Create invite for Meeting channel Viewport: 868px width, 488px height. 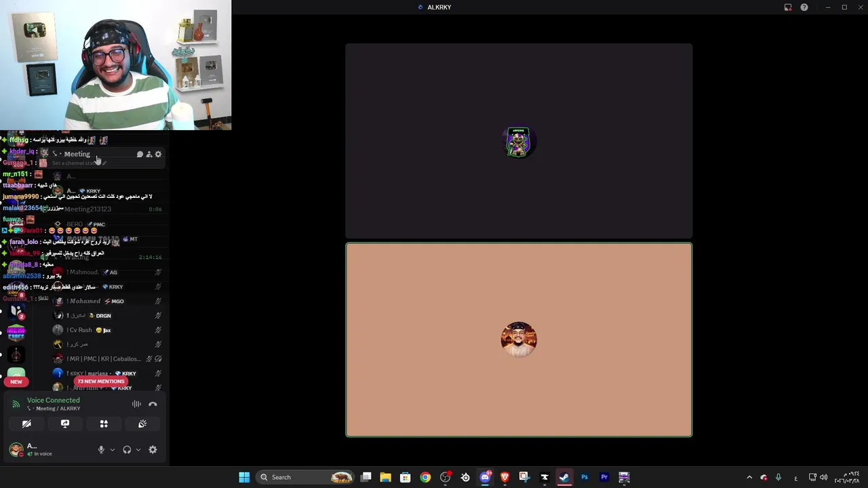coord(149,155)
